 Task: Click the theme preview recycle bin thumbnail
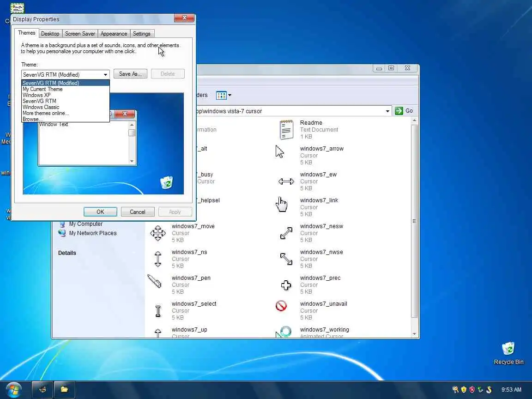click(x=167, y=182)
